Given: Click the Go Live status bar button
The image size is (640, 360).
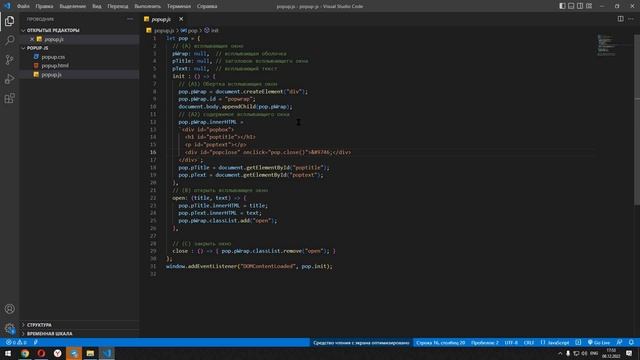Looking at the screenshot, I should (x=598, y=342).
